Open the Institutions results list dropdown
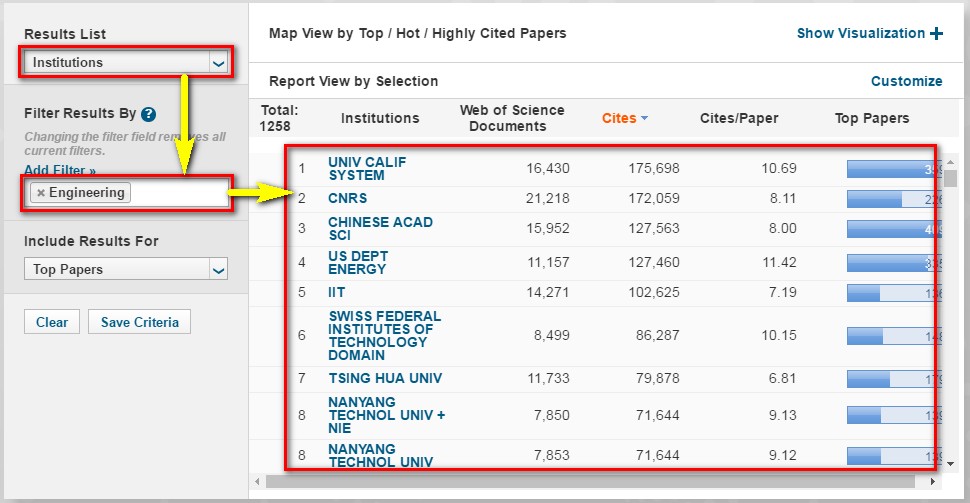Screen dimensions: 970x503 point(126,62)
